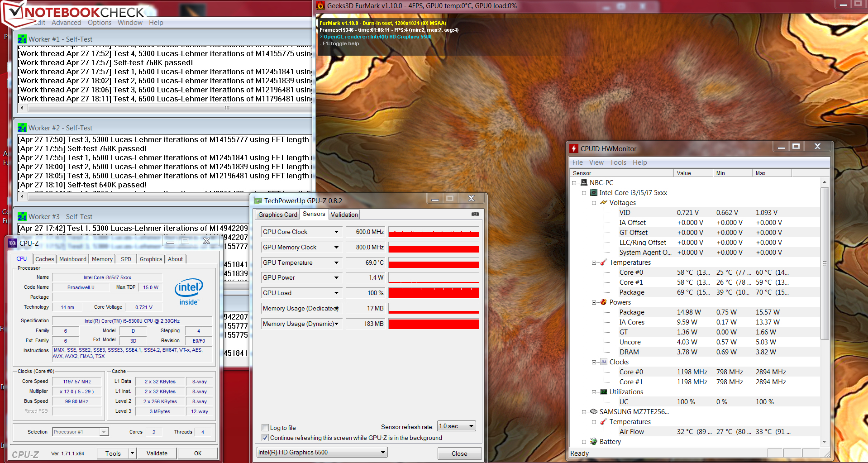868x463 pixels.
Task: Collapse the NBC-PC root node
Action: [x=574, y=183]
